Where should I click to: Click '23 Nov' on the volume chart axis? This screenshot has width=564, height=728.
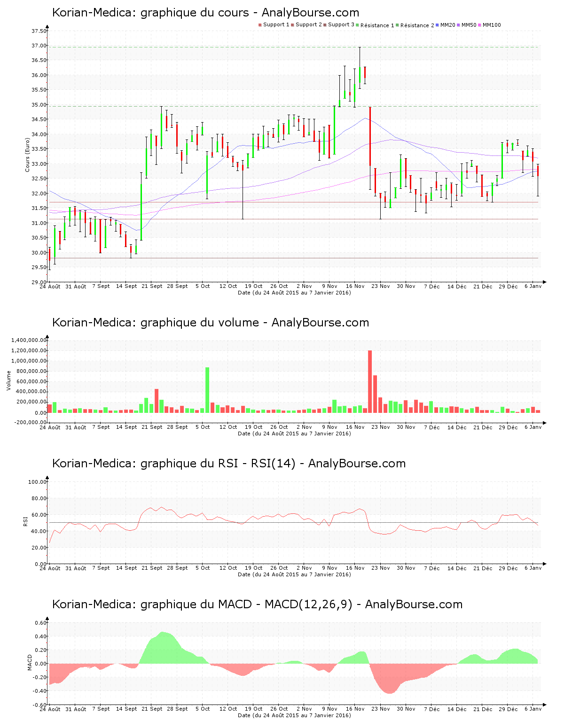point(381,427)
